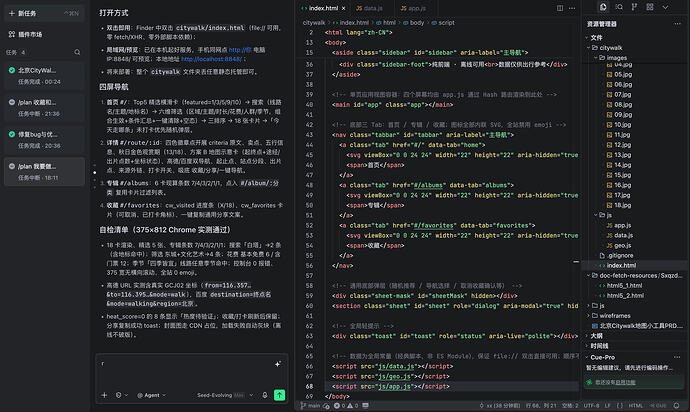Viewport: 690px width, 412px height.
Task: Click line number 68 in the gutter
Action: point(309,386)
